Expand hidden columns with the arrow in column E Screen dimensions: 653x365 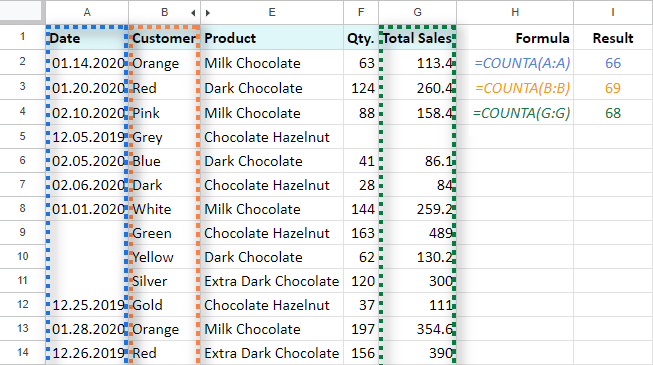[x=207, y=13]
